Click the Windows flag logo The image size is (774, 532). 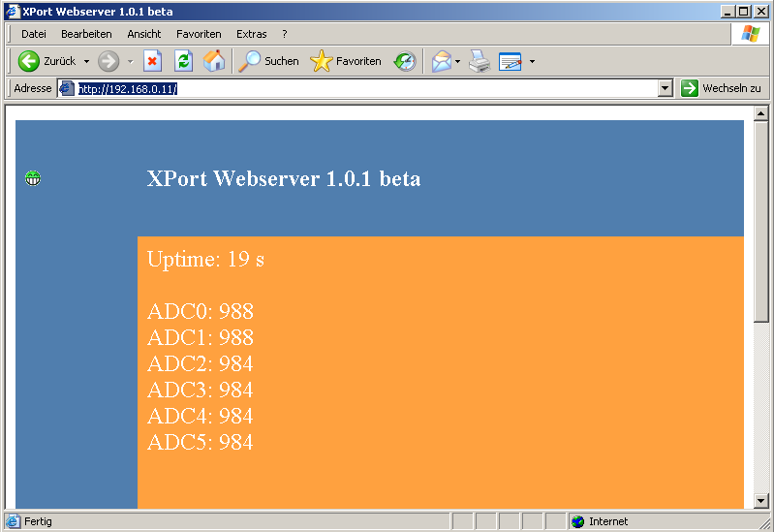[751, 34]
